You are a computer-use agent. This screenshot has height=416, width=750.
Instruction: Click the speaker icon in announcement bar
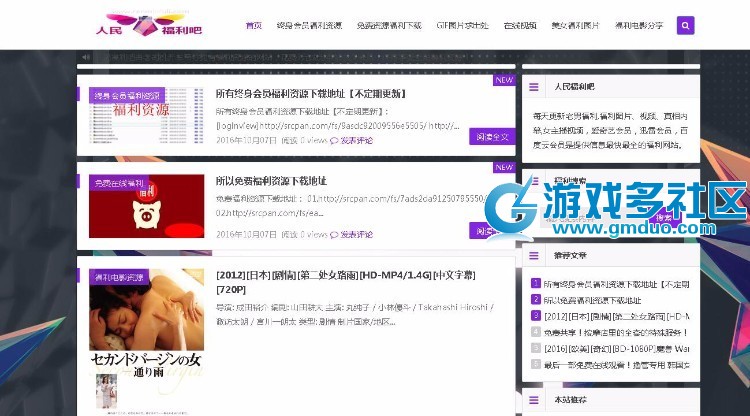coord(86,57)
